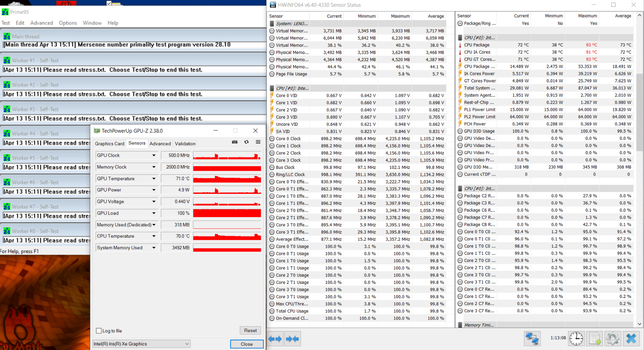The width and height of the screenshot is (644, 350).
Task: Click the Close button in GPU-Z
Action: [247, 344]
